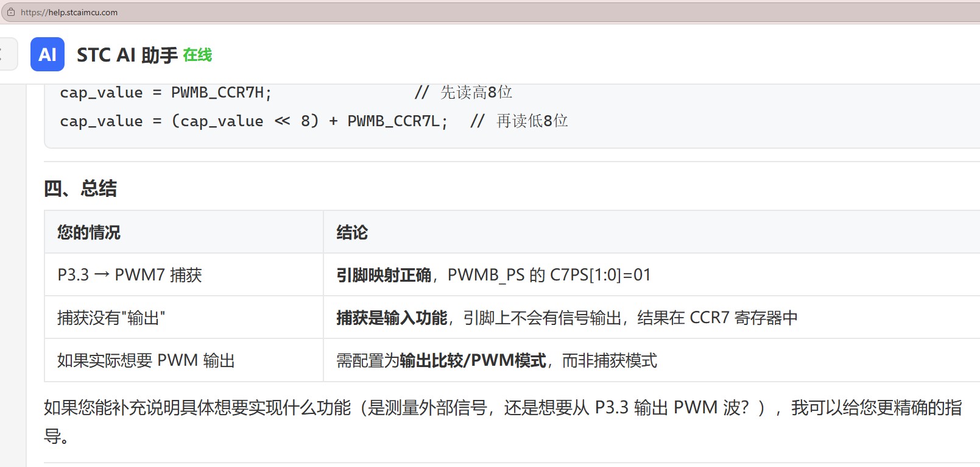The height and width of the screenshot is (467, 980).
Task: Click the 输出比较/PWM模式 bold text
Action: [473, 360]
